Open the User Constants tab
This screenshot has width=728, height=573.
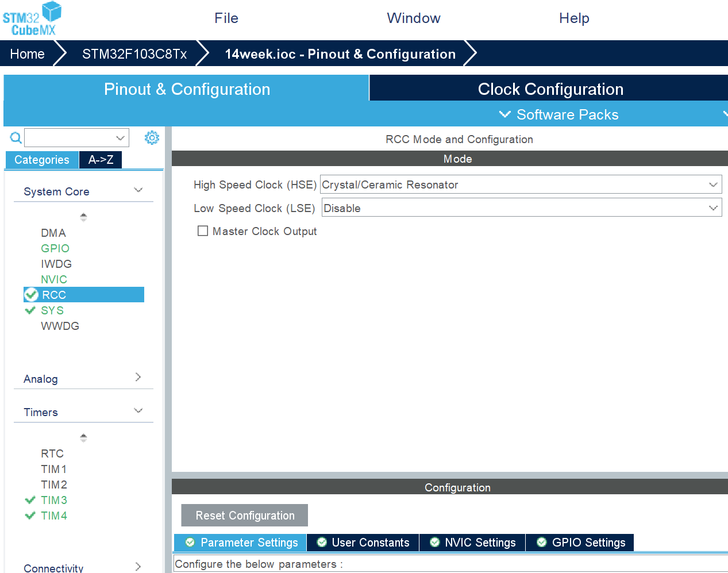click(363, 543)
